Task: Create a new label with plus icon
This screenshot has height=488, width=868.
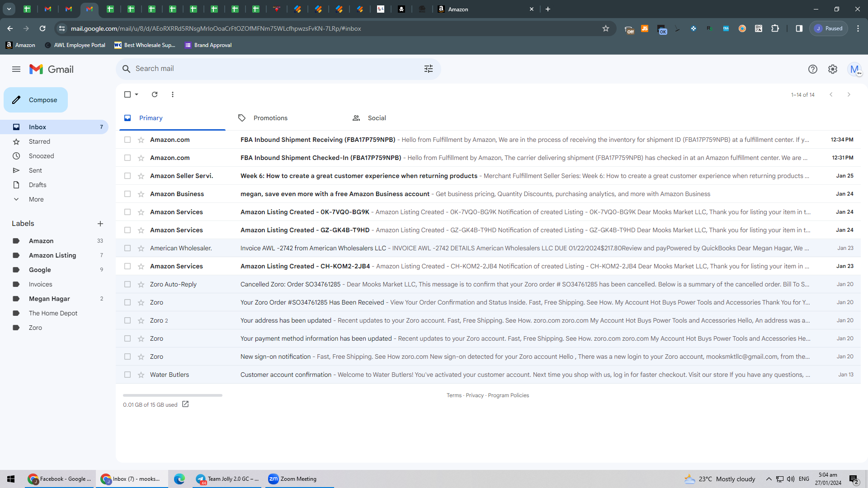Action: 100,224
